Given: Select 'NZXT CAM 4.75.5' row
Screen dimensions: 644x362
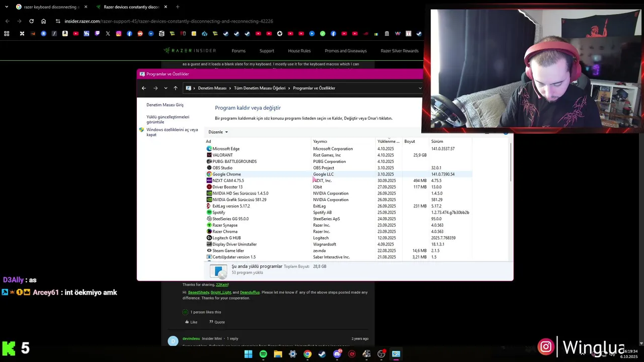Looking at the screenshot, I should point(339,180).
